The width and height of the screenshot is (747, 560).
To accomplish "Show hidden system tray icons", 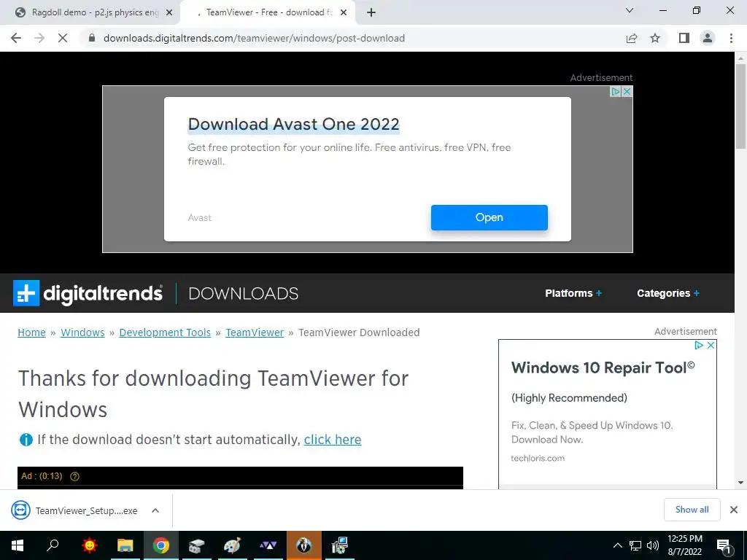I will (617, 545).
